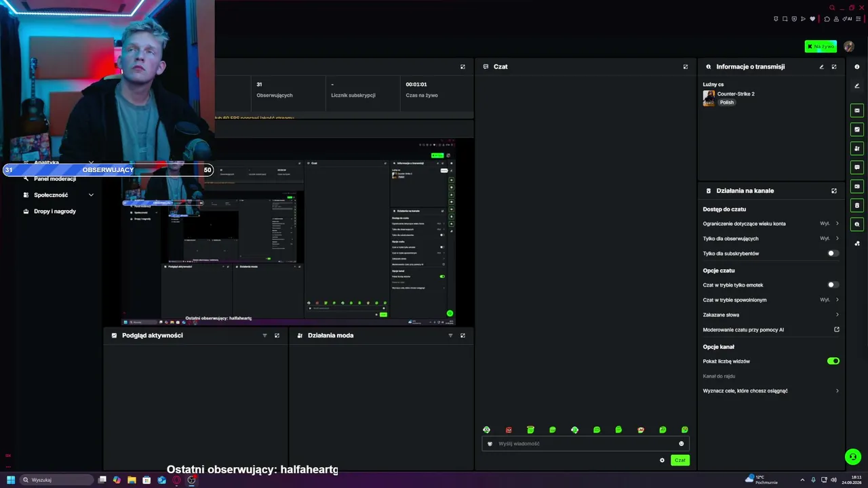
Task: Open File Explorer from the taskbar
Action: (132, 480)
